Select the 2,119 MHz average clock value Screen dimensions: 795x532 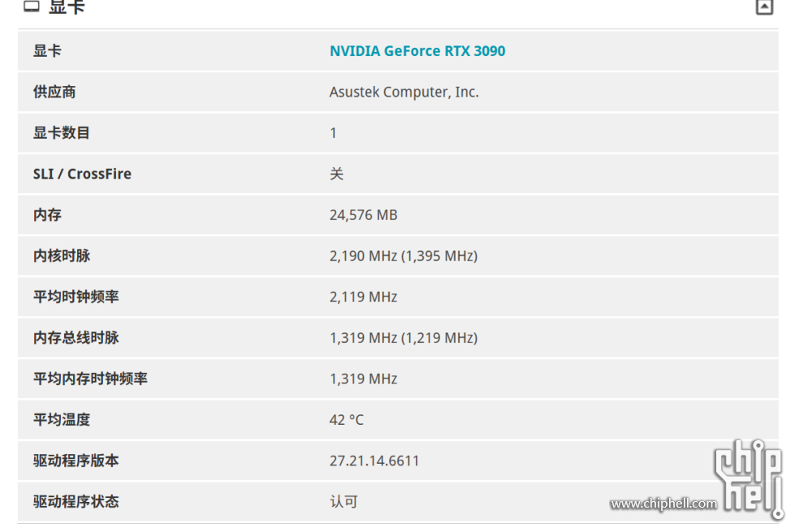364,297
